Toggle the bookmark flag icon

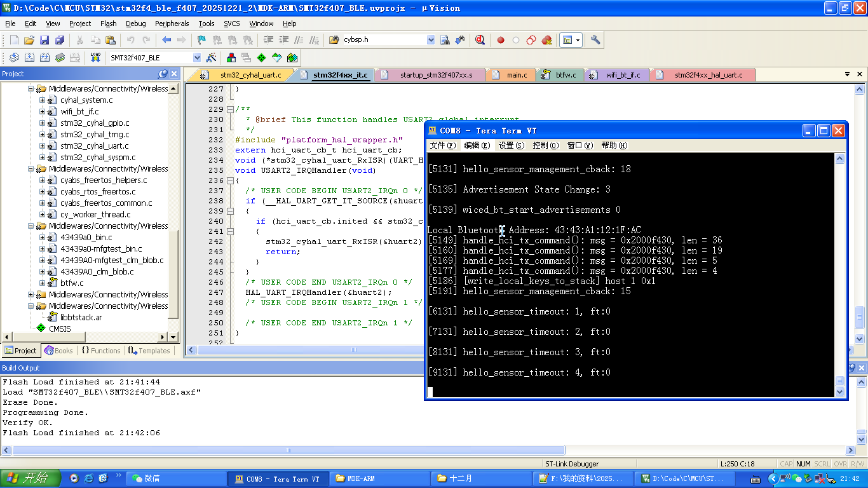point(201,40)
